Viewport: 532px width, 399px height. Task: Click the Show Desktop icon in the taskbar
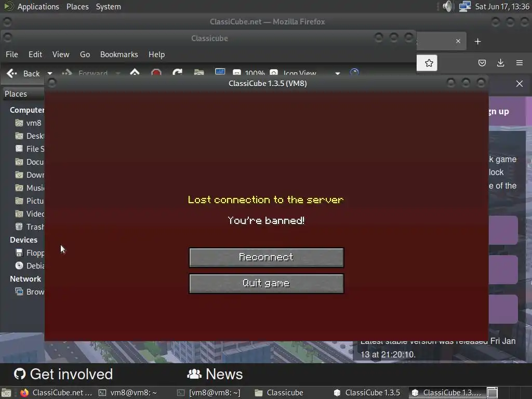pyautogui.click(x=6, y=393)
